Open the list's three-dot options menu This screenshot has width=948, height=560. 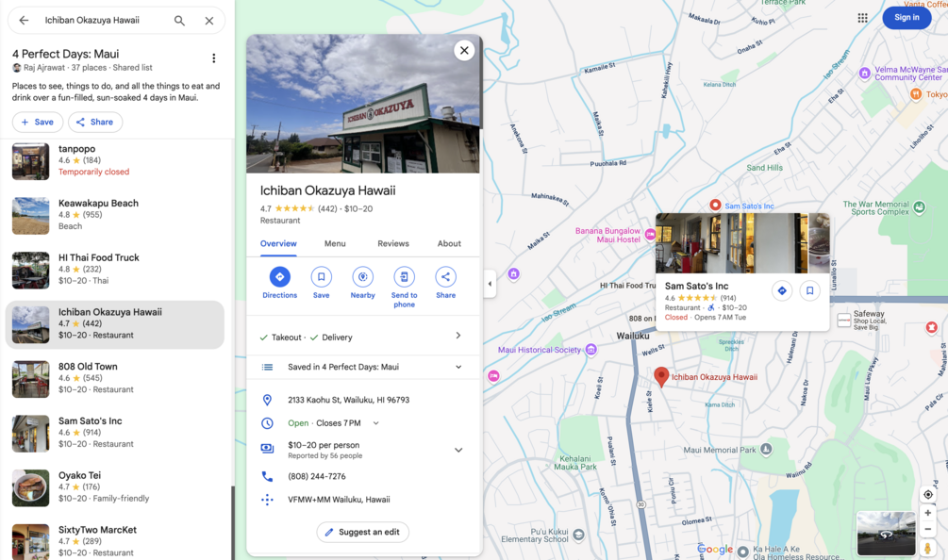pos(213,58)
